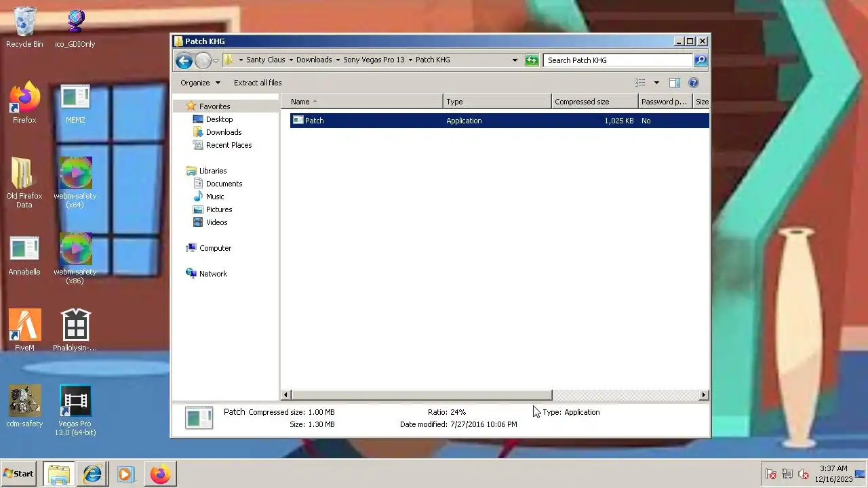Screen dimensions: 868x488
Task: Open the view options dropdown arrow
Action: click(x=656, y=83)
